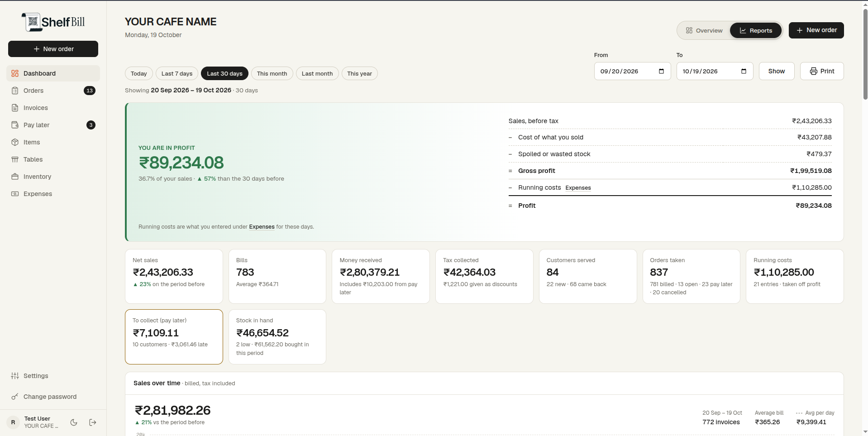Open Expenses link beside Running costs

coord(578,188)
